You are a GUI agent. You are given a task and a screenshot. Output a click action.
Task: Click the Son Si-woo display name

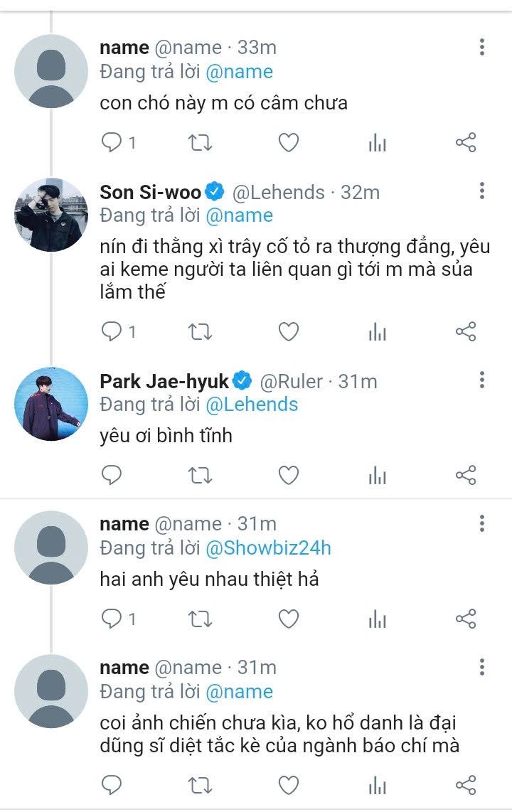point(151,192)
